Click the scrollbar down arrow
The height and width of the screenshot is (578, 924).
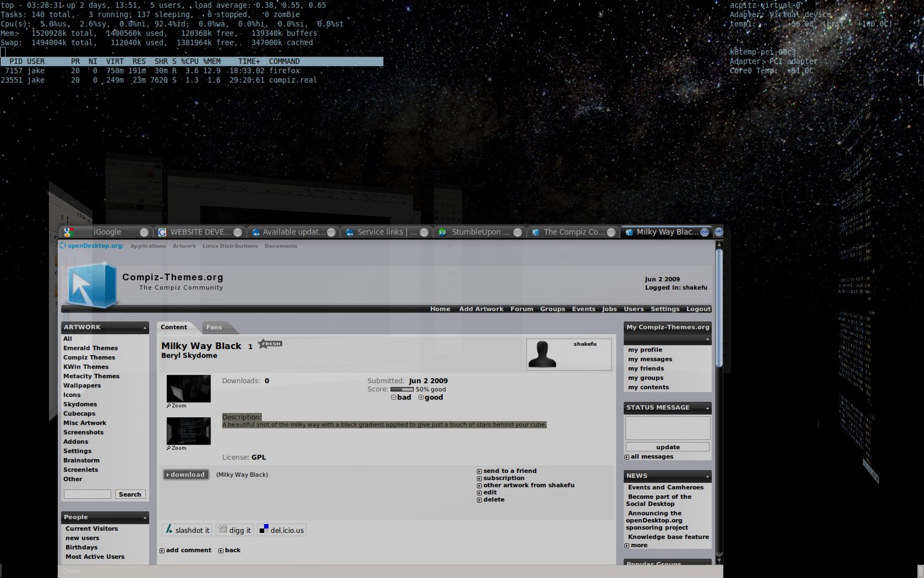pos(719,560)
